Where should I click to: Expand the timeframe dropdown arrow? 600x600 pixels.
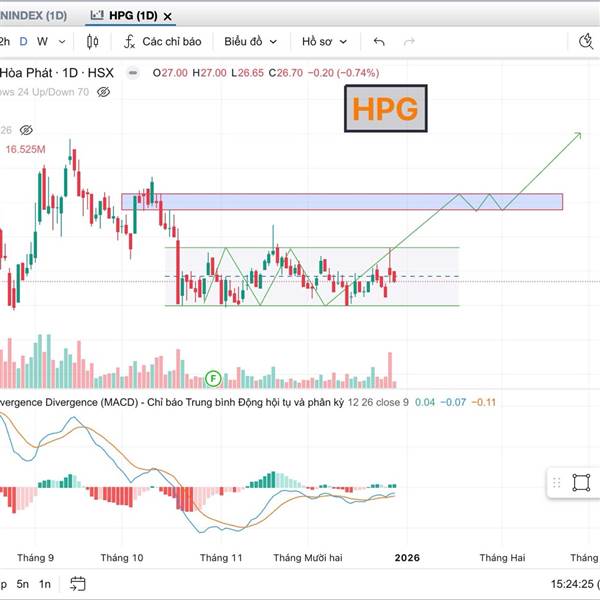tap(62, 41)
